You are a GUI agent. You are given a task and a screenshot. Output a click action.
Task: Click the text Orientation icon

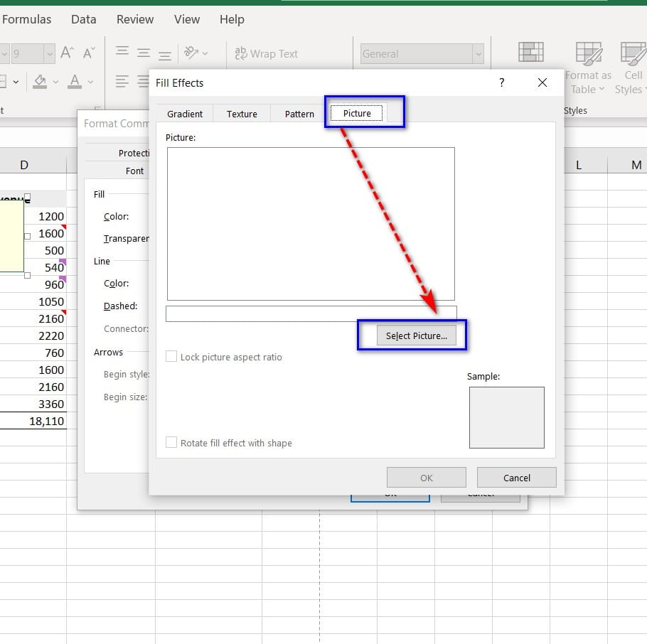[x=191, y=53]
